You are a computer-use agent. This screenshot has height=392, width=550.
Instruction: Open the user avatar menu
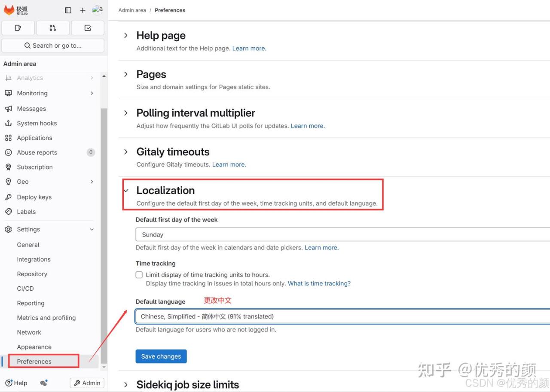(97, 10)
